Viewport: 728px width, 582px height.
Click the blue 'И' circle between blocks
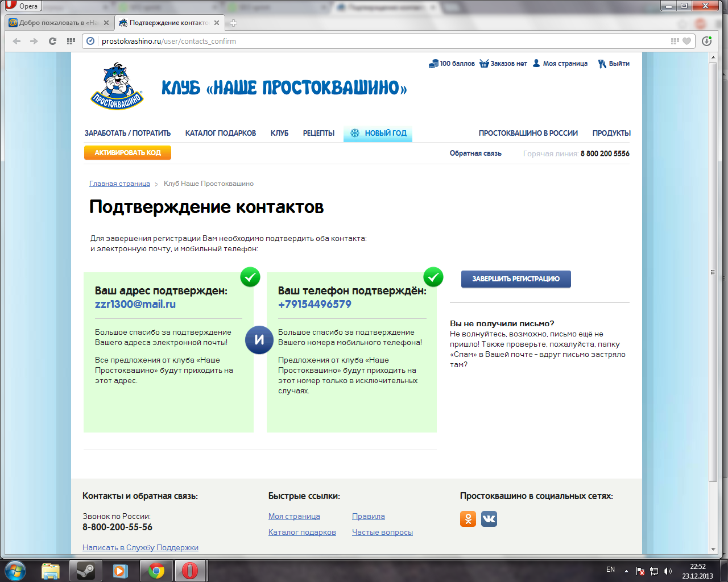[x=259, y=340]
